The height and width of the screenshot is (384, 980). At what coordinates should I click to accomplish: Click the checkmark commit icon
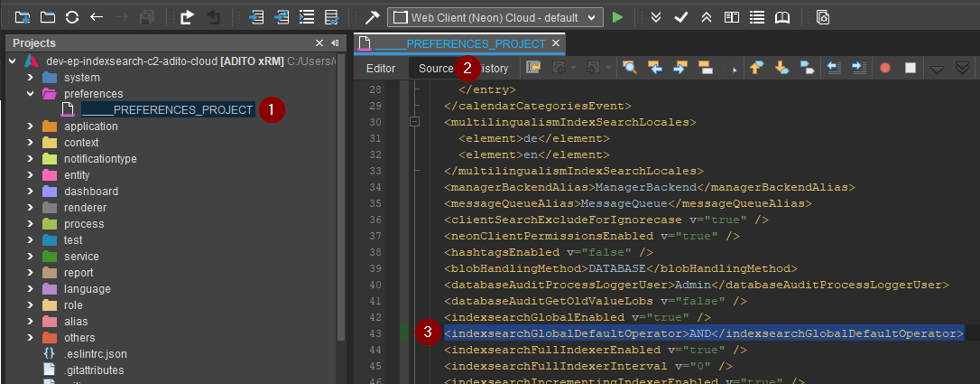point(680,17)
